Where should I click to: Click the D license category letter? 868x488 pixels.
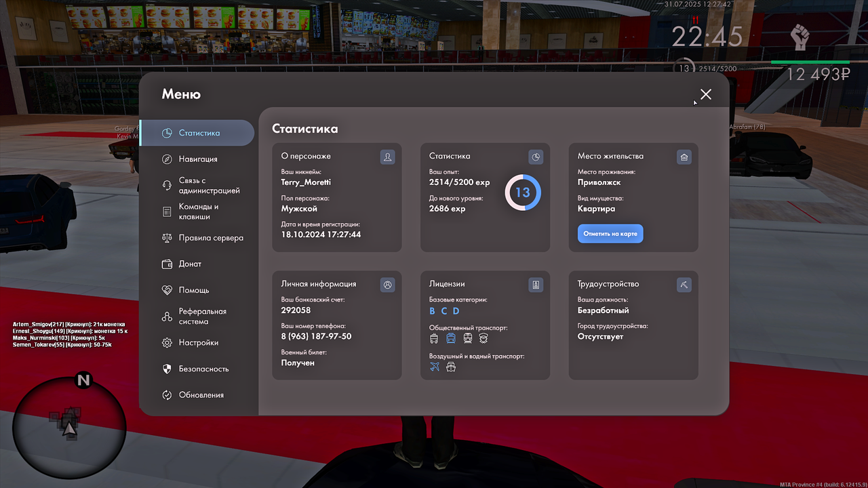tap(456, 311)
